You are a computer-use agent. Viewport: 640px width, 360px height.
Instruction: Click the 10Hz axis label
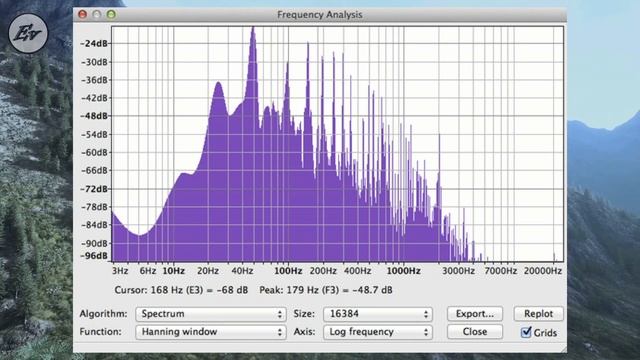pos(173,271)
